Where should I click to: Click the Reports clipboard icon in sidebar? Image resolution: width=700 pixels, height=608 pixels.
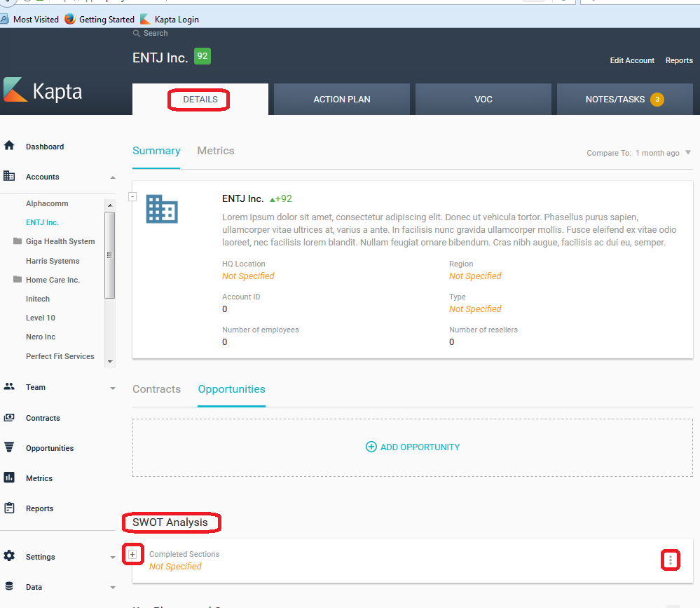pyautogui.click(x=9, y=508)
